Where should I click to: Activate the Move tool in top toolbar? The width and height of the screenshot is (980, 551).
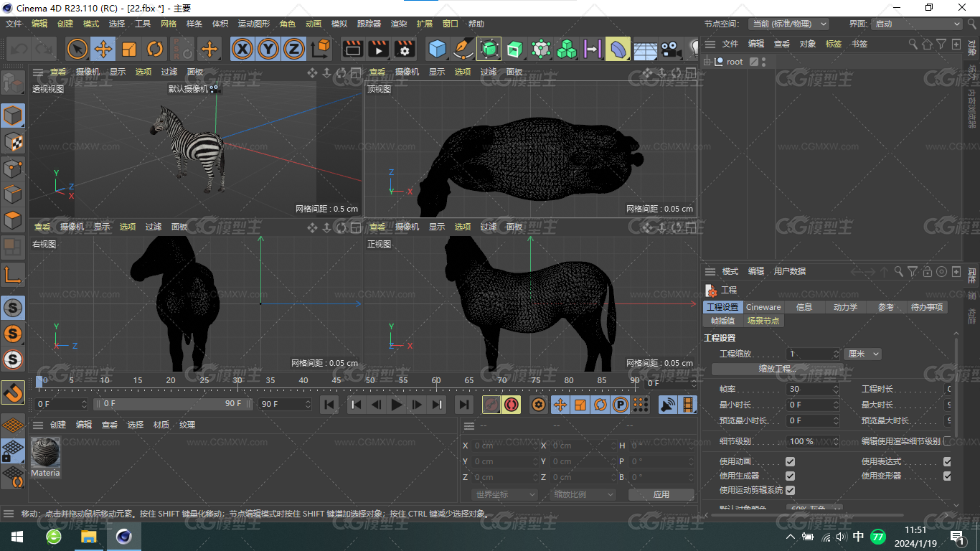[x=103, y=49]
